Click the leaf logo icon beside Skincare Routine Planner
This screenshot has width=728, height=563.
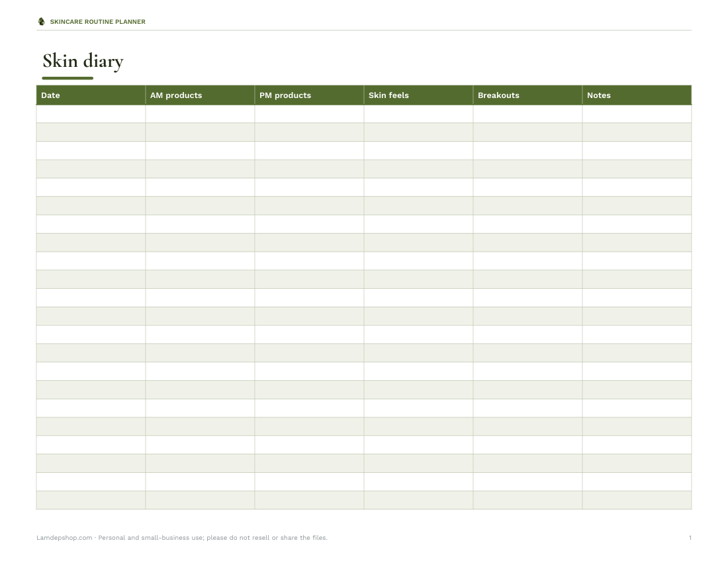(41, 21)
